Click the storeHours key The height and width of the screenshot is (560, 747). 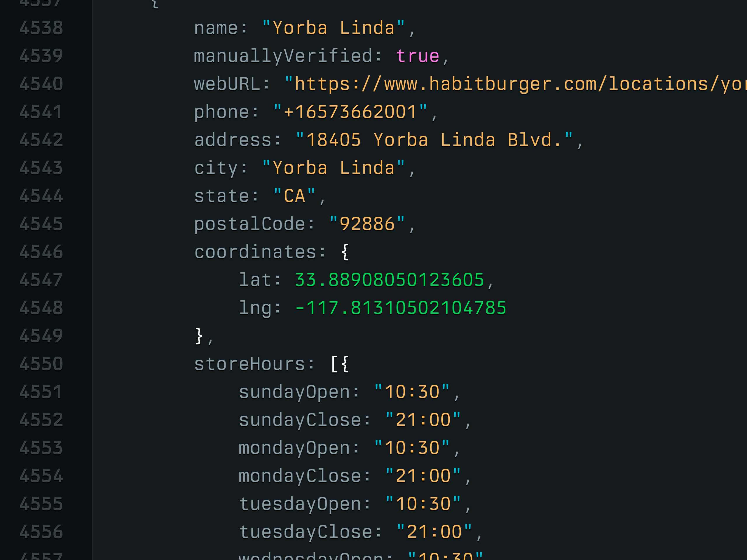coord(249,364)
